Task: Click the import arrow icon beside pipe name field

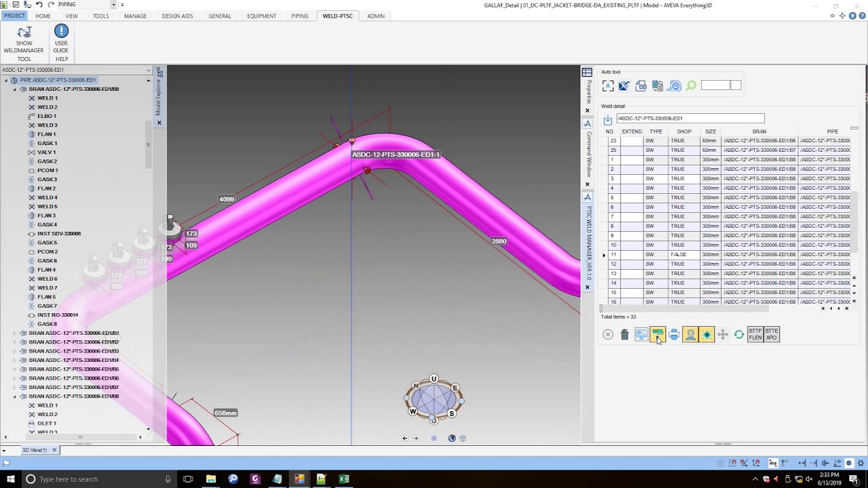Action: coord(608,119)
